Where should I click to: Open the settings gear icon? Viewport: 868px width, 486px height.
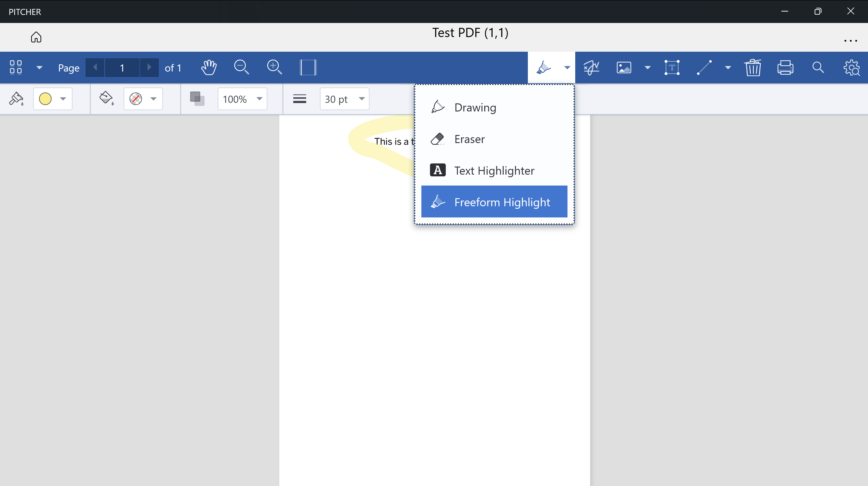(851, 67)
